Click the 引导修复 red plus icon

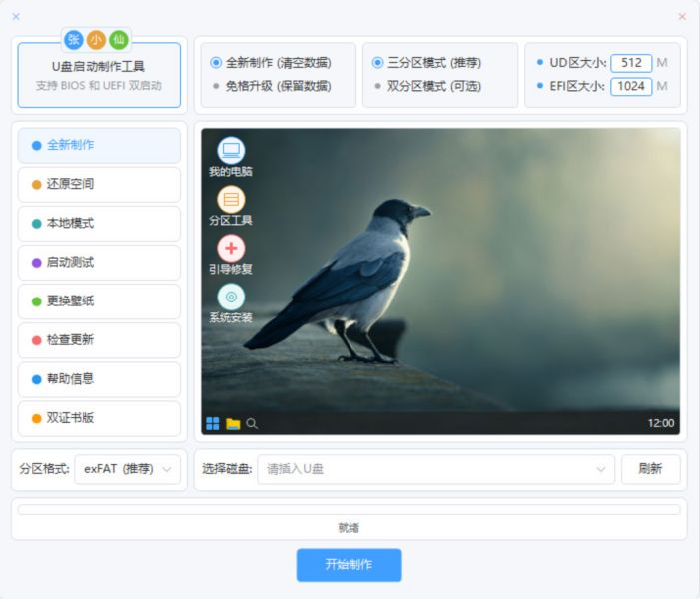(x=231, y=248)
